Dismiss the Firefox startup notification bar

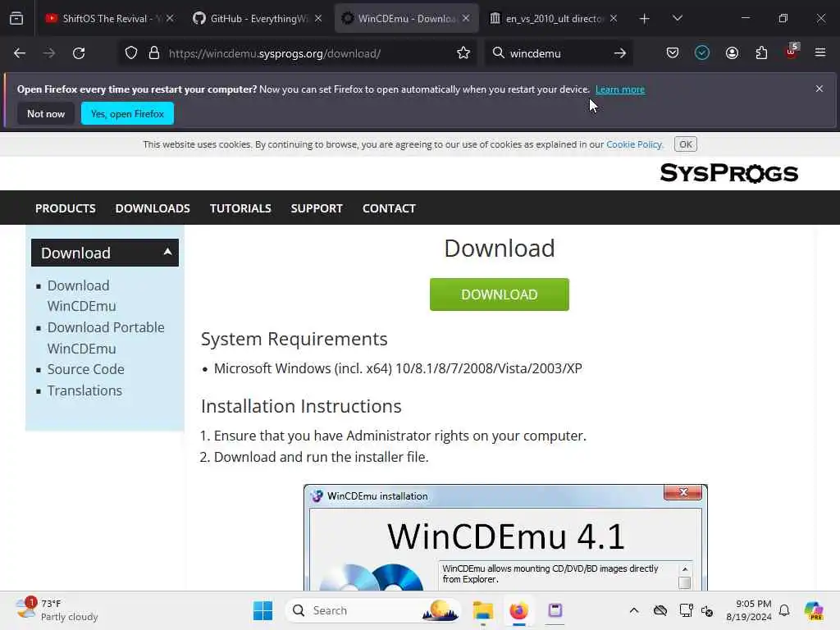819,89
